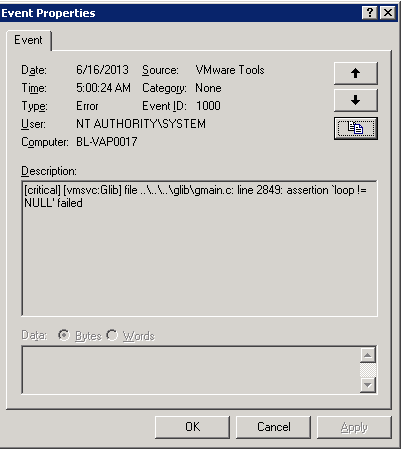Select the Words radio button
This screenshot has width=401, height=449.
pyautogui.click(x=112, y=335)
